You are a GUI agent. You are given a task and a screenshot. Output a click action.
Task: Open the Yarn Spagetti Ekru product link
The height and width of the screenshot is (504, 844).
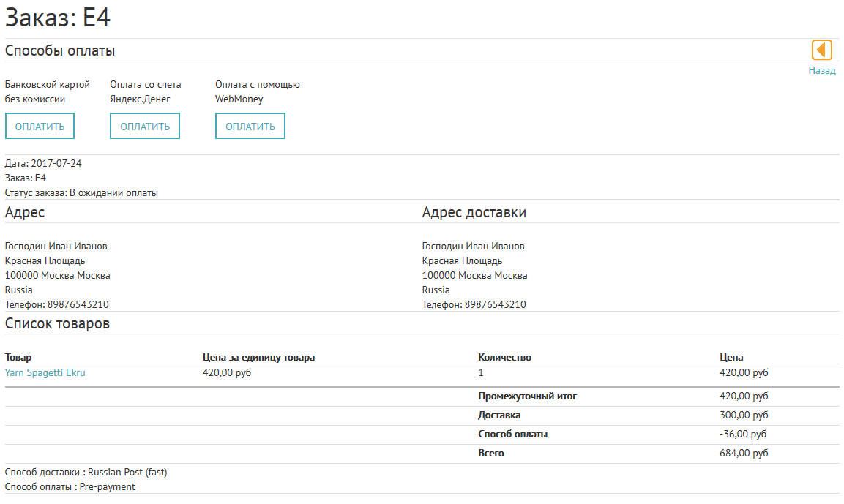coord(45,372)
